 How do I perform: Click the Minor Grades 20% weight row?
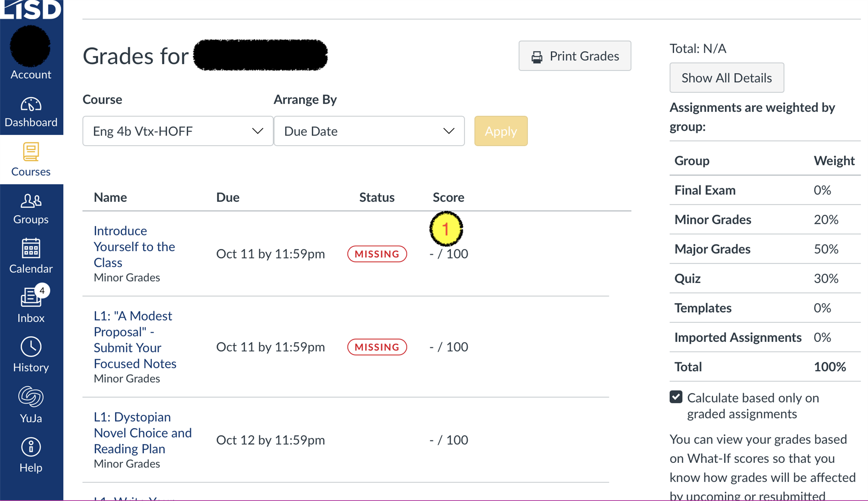tap(765, 219)
